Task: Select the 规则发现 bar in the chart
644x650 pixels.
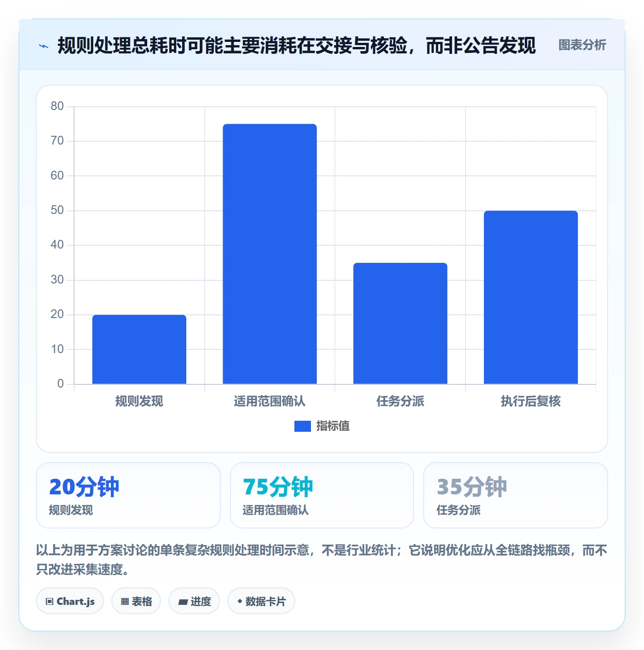Action: click(139, 349)
